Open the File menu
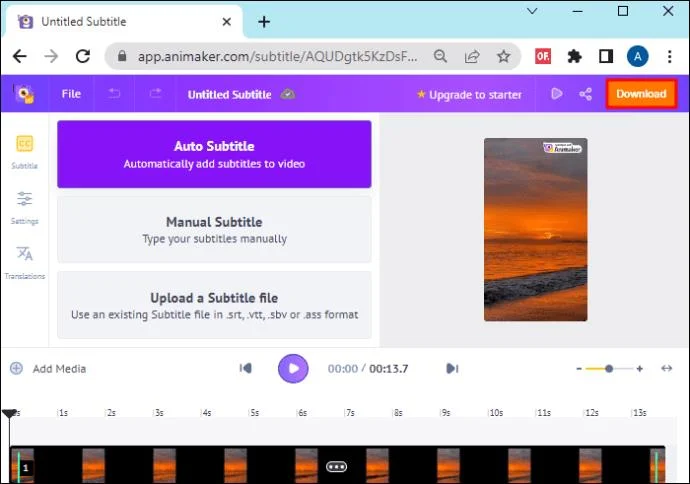The image size is (690, 484). pyautogui.click(x=71, y=94)
